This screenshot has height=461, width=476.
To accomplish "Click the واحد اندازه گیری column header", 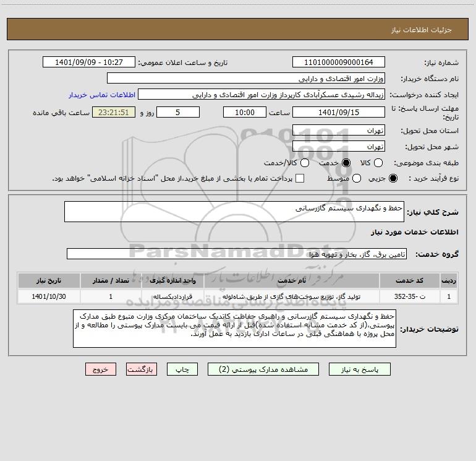I will tap(172, 280).
